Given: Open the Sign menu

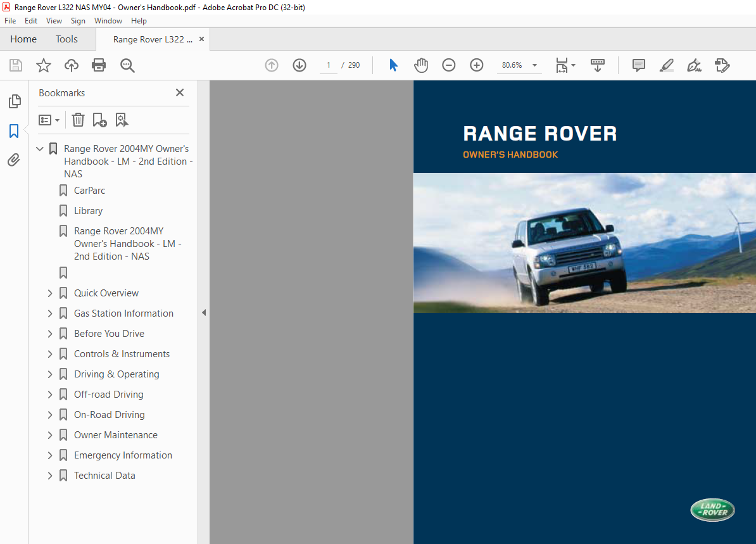Looking at the screenshot, I should [x=78, y=21].
